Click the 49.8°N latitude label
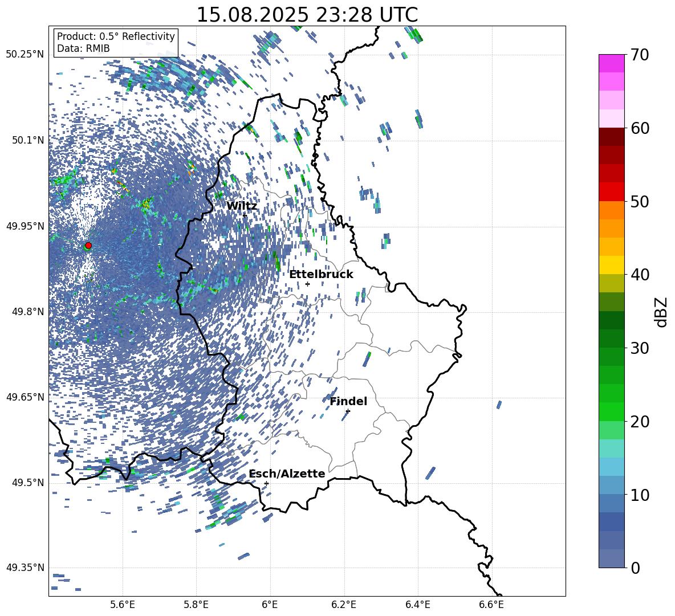The height and width of the screenshot is (616, 675). click(x=28, y=312)
